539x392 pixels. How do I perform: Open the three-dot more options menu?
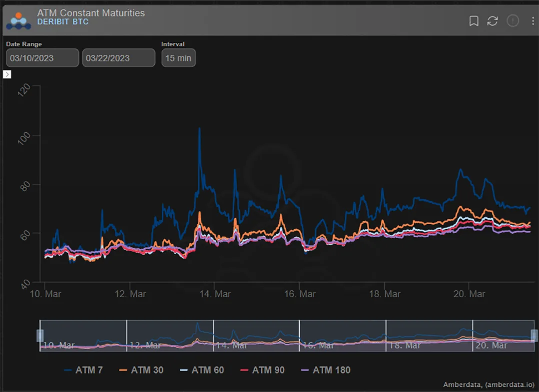coord(533,21)
